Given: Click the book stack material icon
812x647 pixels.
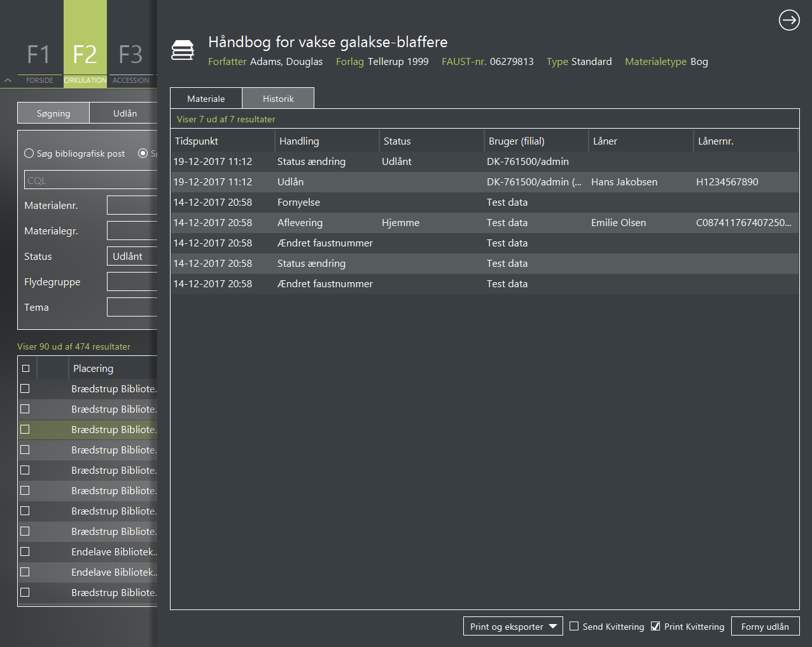Looking at the screenshot, I should (183, 50).
